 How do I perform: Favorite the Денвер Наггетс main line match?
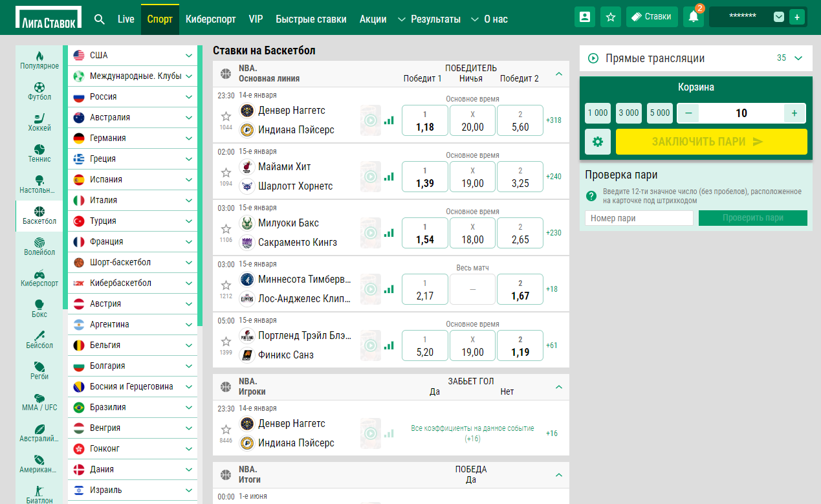pos(226,116)
